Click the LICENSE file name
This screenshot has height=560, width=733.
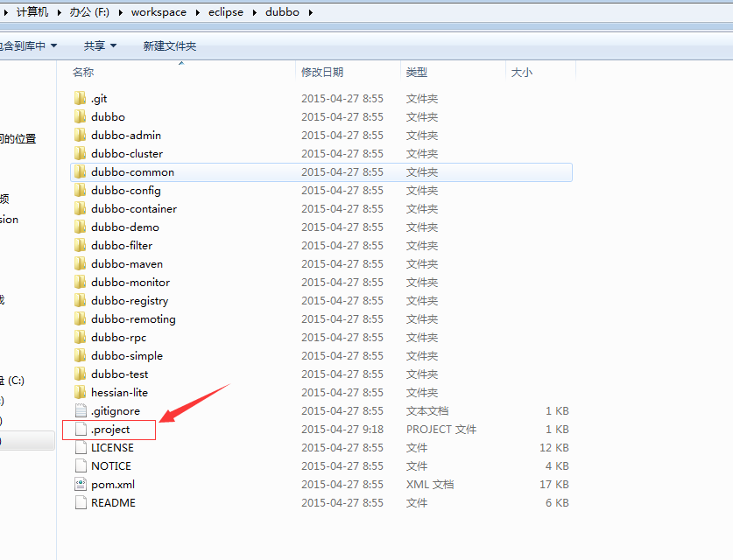click(x=112, y=447)
